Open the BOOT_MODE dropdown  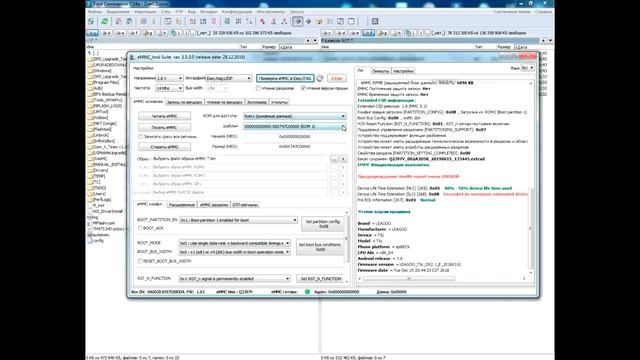point(235,243)
